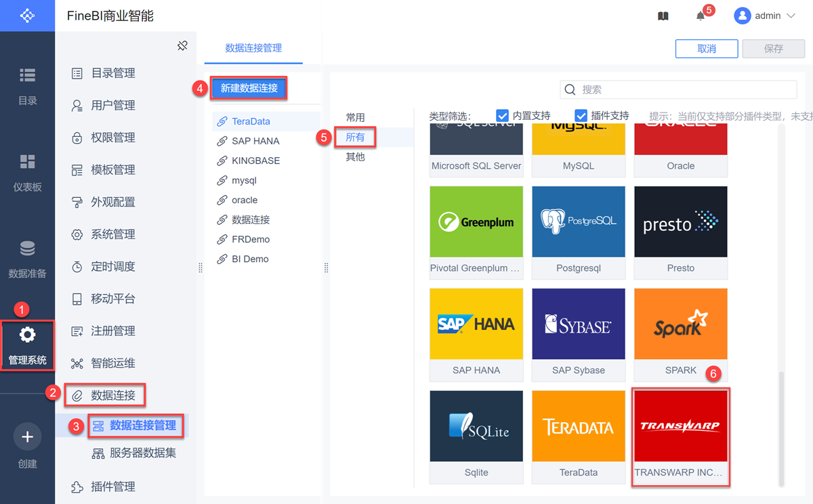The height and width of the screenshot is (504, 813).
Task: Choose the TRANSWARP INC tile
Action: 681,437
